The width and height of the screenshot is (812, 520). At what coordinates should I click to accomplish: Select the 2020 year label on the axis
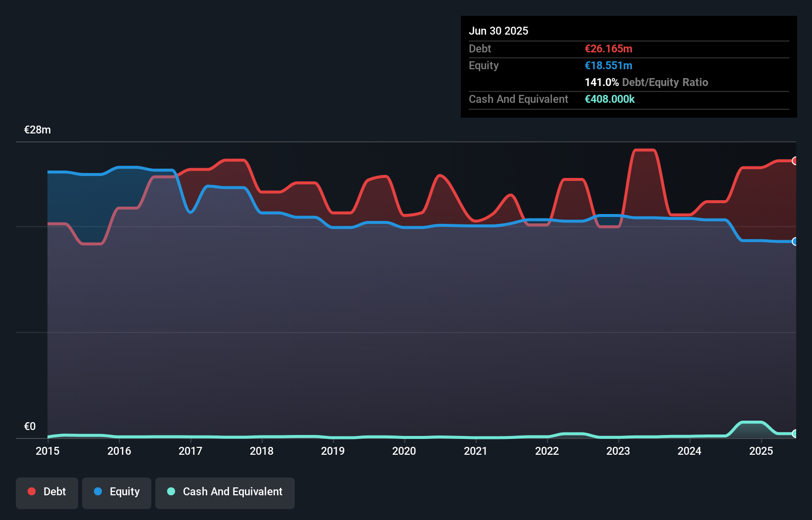404,451
